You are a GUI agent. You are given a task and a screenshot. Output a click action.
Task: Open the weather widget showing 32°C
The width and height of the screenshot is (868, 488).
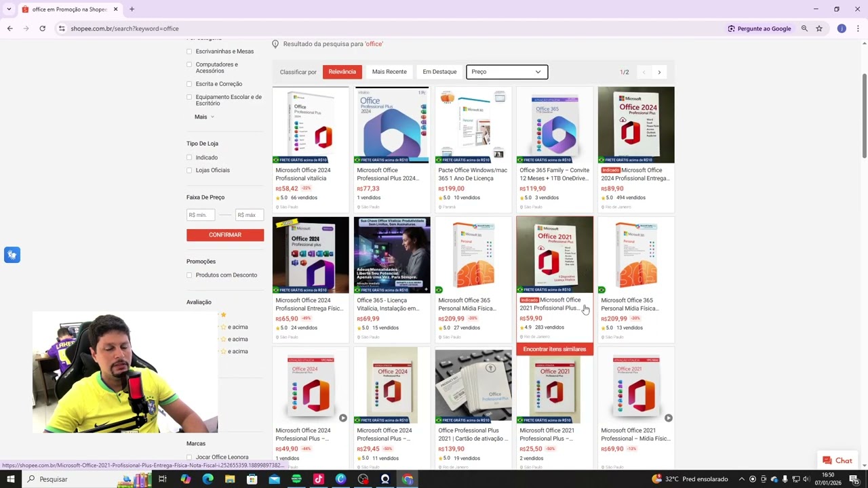pyautogui.click(x=690, y=479)
